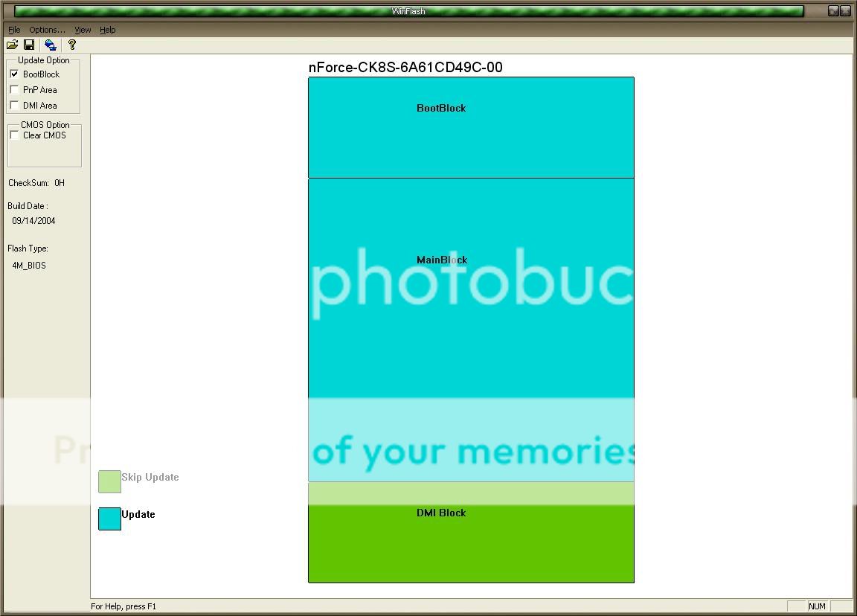The width and height of the screenshot is (857, 616).
Task: Uncheck the BootBlock checkbox
Action: (x=14, y=74)
